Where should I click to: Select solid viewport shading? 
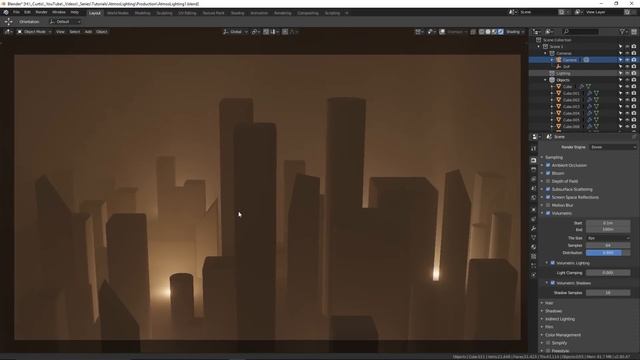pos(488,32)
